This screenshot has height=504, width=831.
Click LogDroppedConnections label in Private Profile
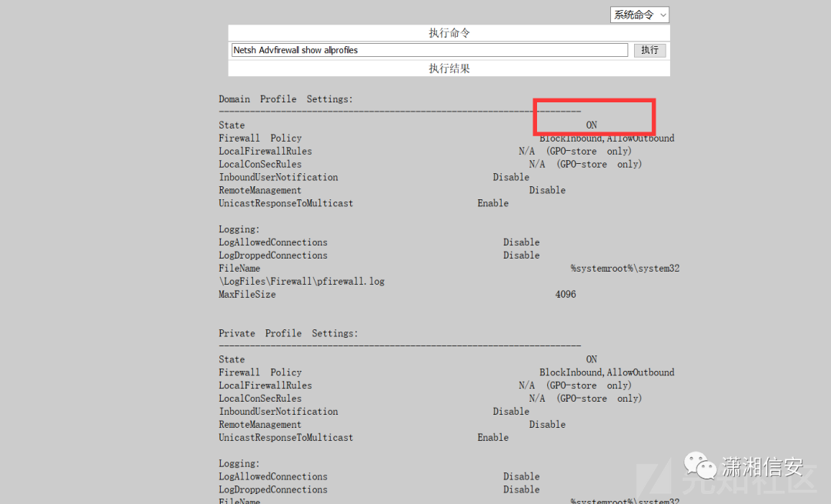[x=273, y=489]
